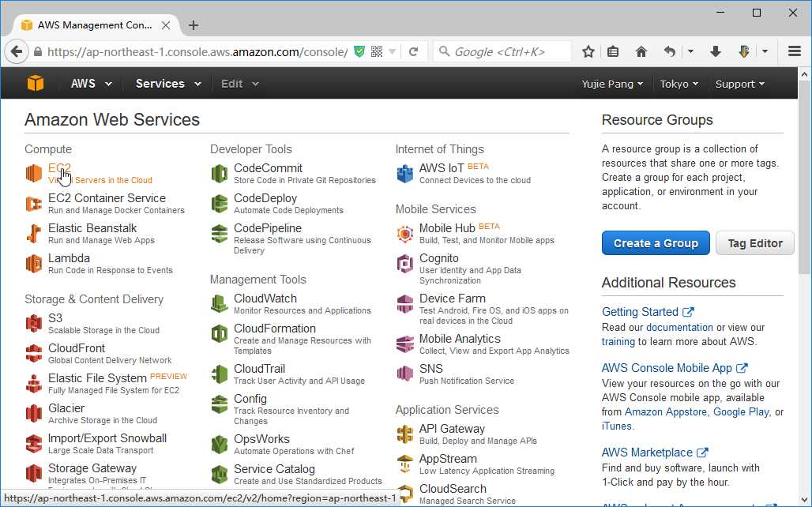This screenshot has width=812, height=507.
Task: Go to browser home page
Action: coord(641,52)
